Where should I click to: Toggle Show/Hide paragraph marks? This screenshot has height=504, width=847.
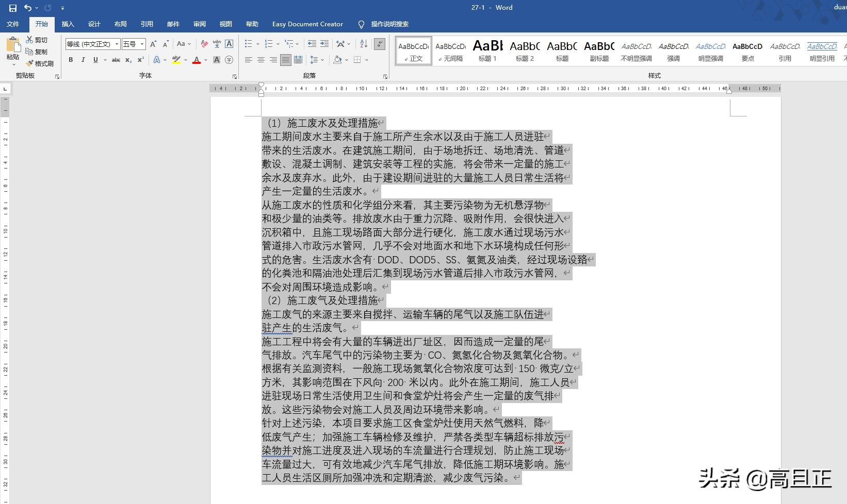tap(380, 44)
